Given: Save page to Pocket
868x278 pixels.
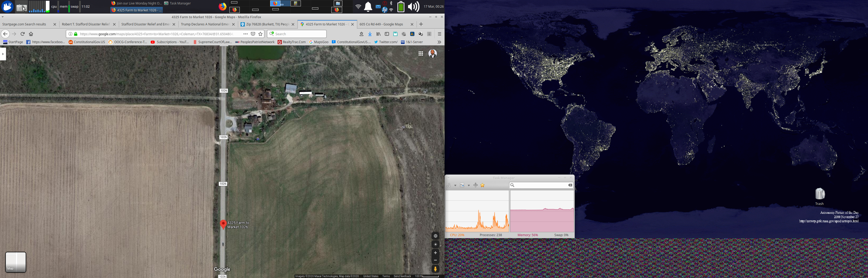Looking at the screenshot, I should 253,34.
